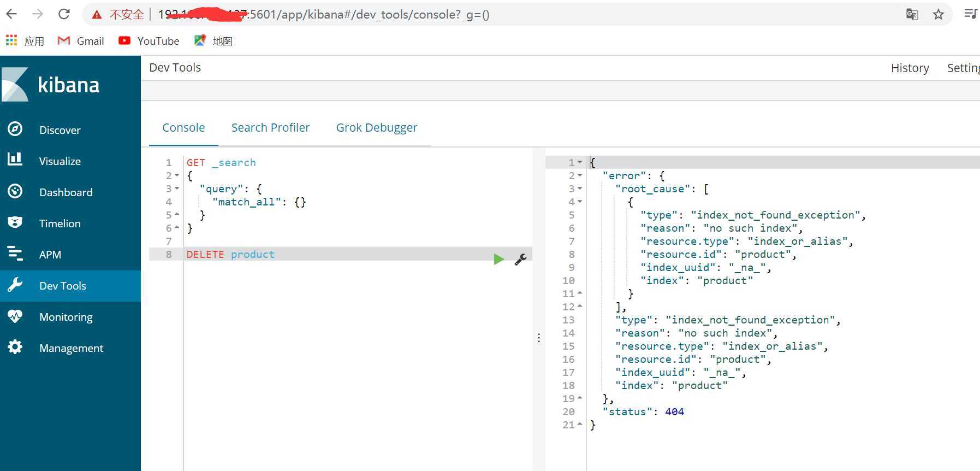Open Timelion bear icon
This screenshot has width=980, height=471.
[15, 222]
